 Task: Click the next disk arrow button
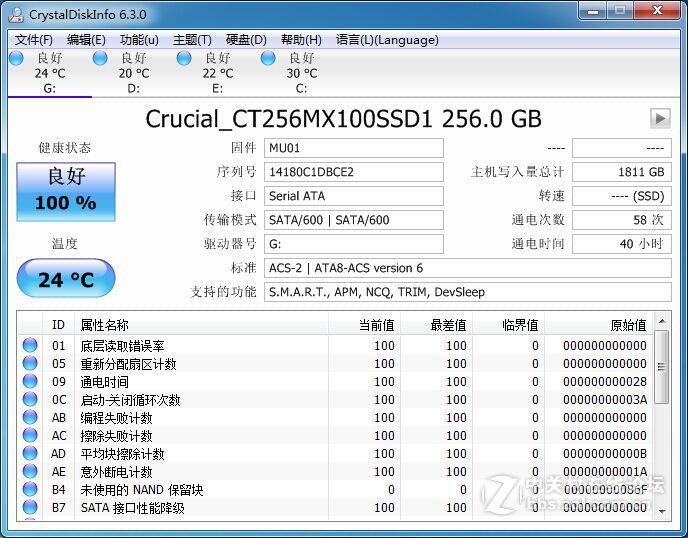660,118
